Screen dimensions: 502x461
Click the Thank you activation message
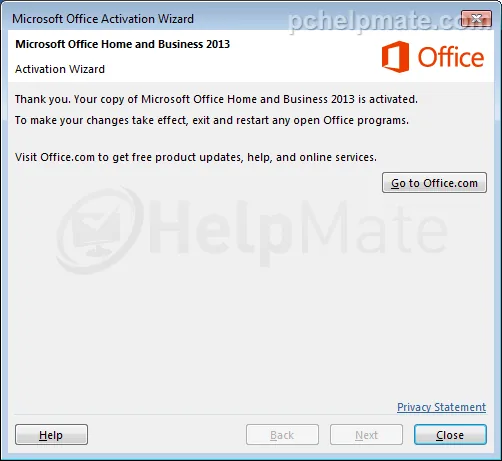pyautogui.click(x=216, y=99)
